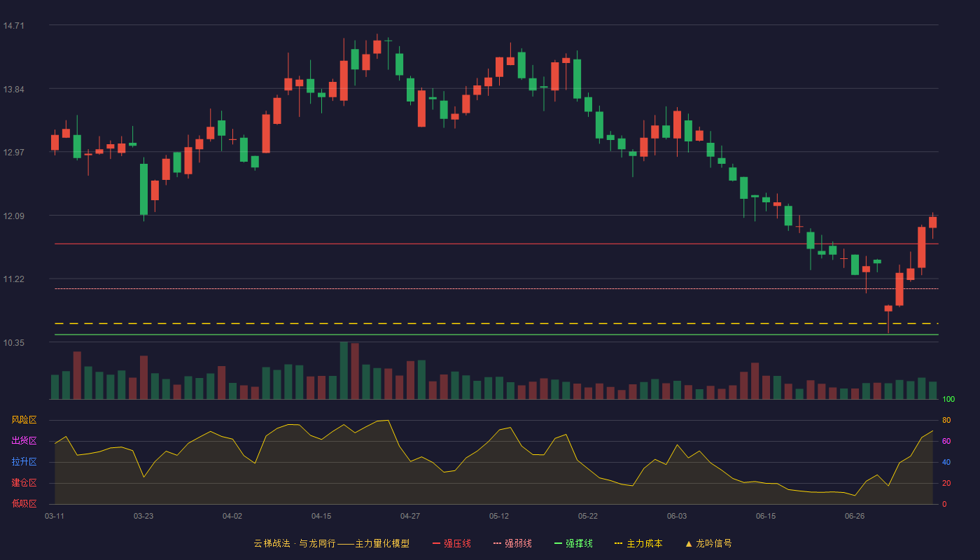Click the 03-11 date label

[55, 516]
